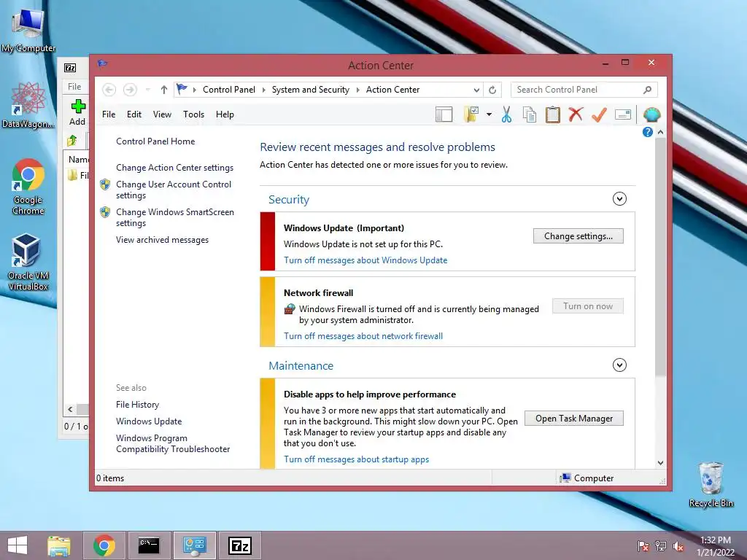The height and width of the screenshot is (560, 747).
Task: Click inside the Search Control Panel field
Action: [x=584, y=90]
